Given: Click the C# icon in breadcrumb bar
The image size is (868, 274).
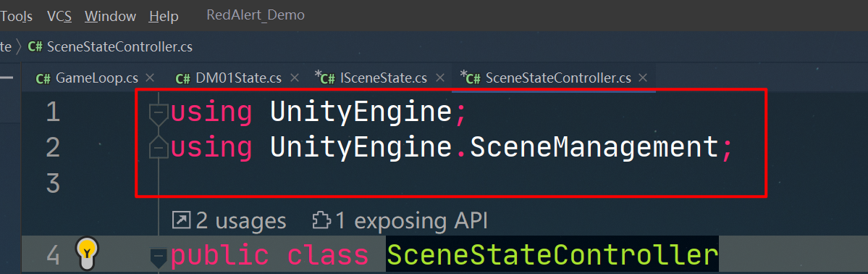Looking at the screenshot, I should 35,46.
